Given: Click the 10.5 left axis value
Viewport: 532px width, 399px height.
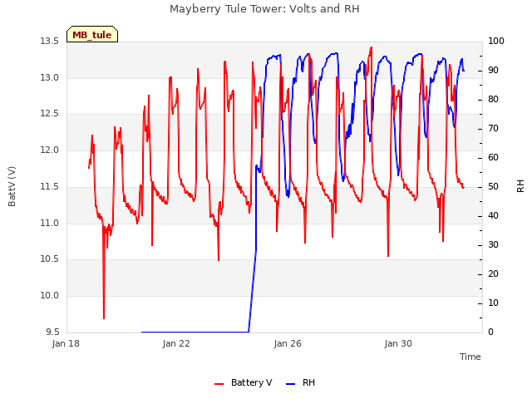Looking at the screenshot, I should pyautogui.click(x=50, y=259).
